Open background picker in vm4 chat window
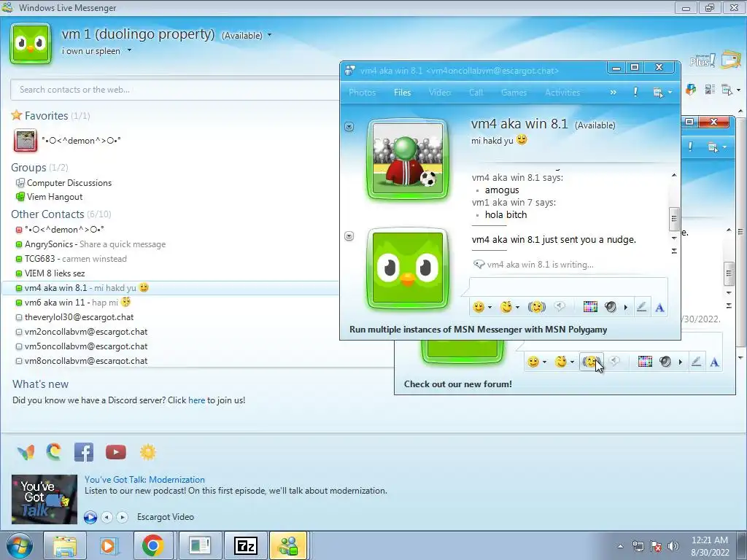The height and width of the screenshot is (560, 747). [x=590, y=307]
